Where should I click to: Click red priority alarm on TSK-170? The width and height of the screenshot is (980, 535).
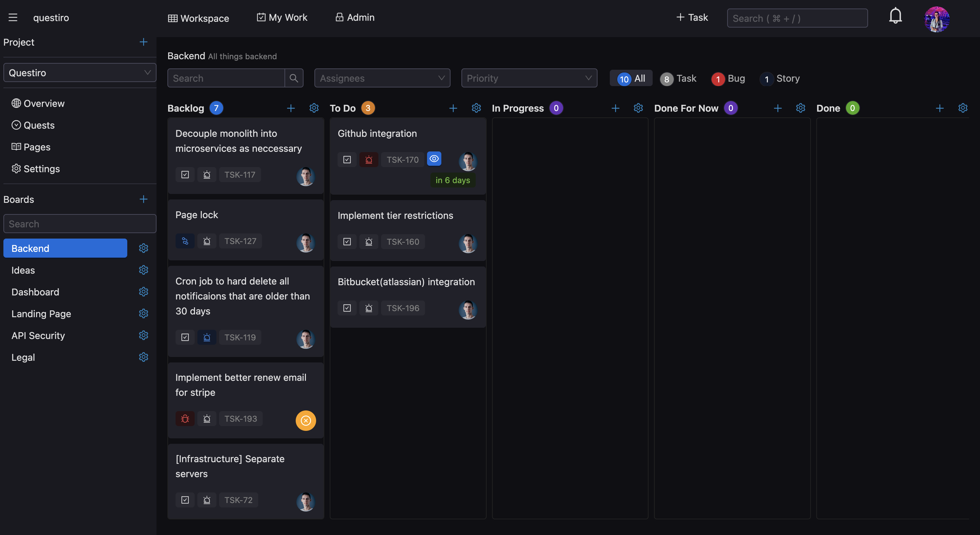click(x=369, y=160)
